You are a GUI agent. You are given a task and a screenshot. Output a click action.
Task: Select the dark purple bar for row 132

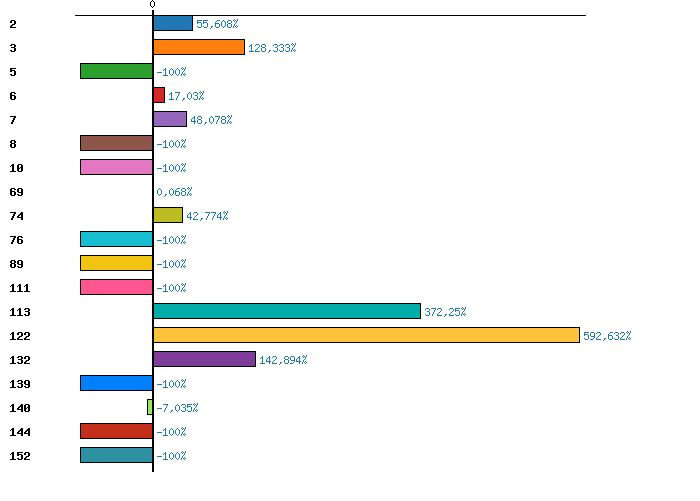[204, 359]
